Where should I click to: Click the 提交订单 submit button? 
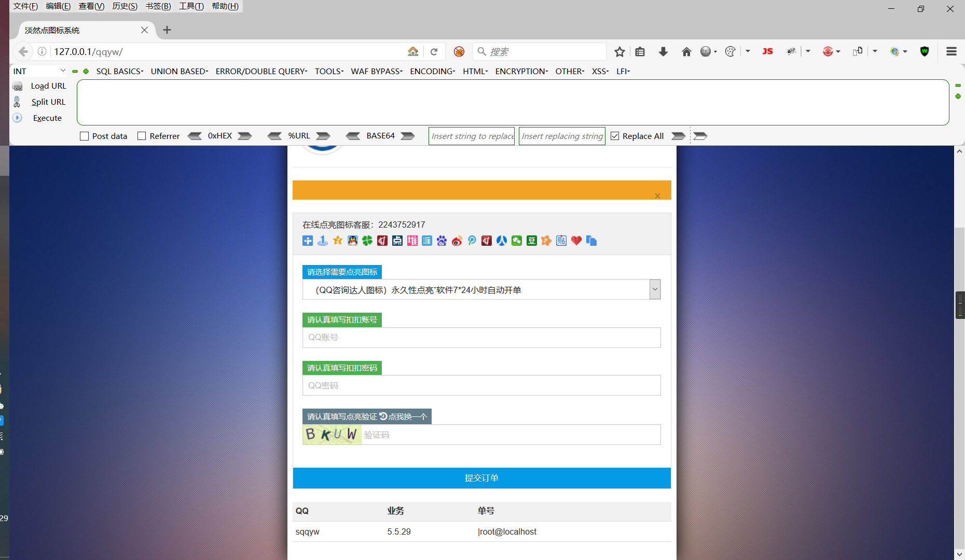(481, 478)
